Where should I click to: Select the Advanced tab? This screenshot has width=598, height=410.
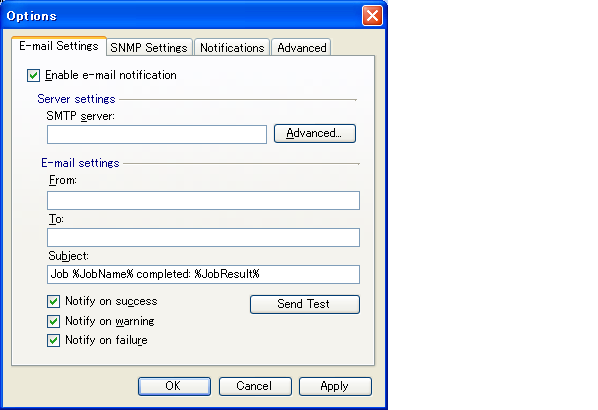[x=301, y=48]
